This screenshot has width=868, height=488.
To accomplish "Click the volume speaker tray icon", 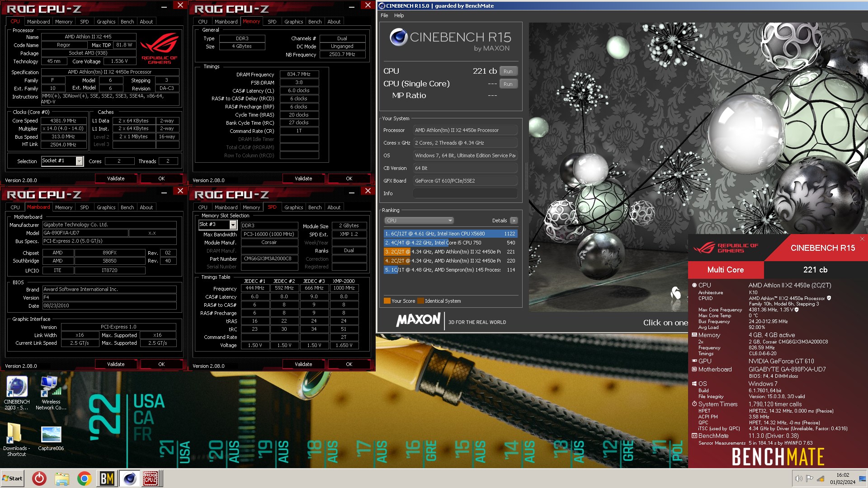I will click(x=799, y=479).
